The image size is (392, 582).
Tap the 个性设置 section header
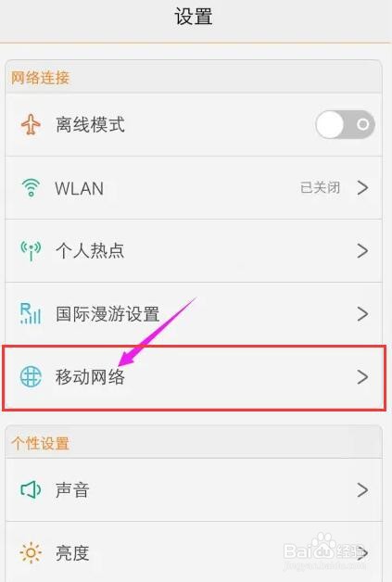[40, 444]
